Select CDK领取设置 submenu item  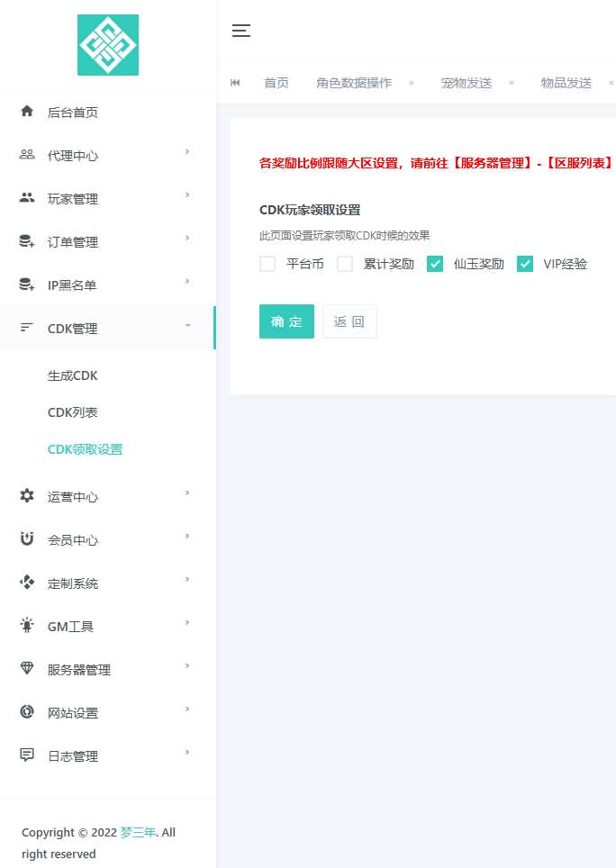(x=86, y=449)
